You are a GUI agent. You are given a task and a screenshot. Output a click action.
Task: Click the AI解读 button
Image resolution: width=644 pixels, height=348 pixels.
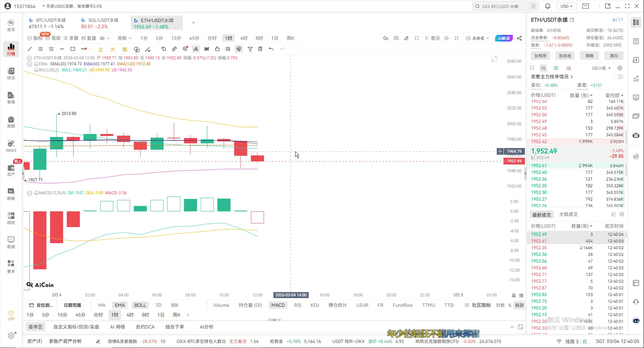point(504,38)
